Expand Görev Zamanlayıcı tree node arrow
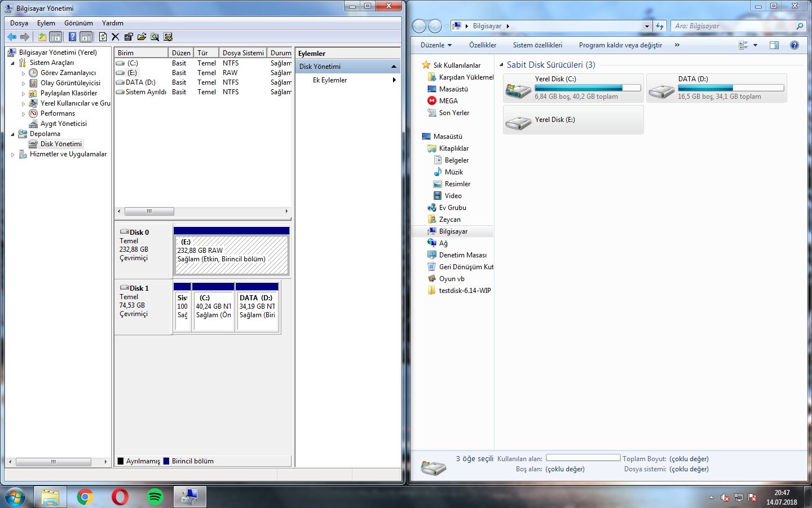The width and height of the screenshot is (812, 508). tap(23, 73)
